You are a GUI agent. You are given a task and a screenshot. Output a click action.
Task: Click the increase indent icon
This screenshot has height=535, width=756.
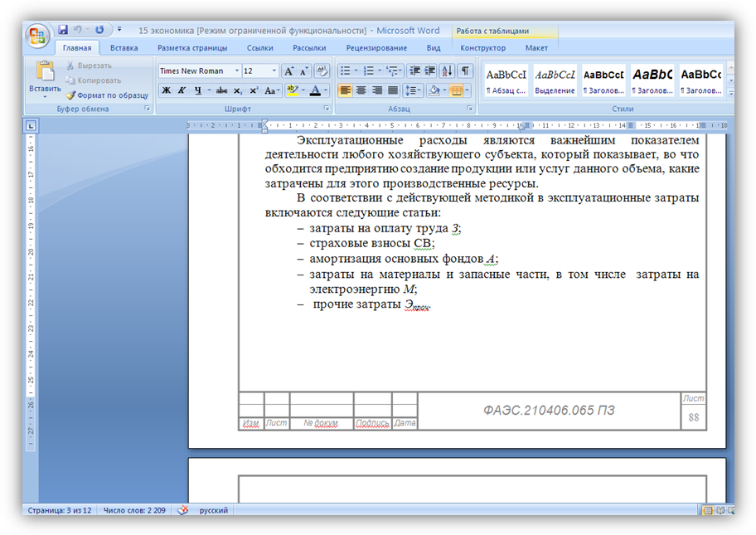click(x=429, y=71)
